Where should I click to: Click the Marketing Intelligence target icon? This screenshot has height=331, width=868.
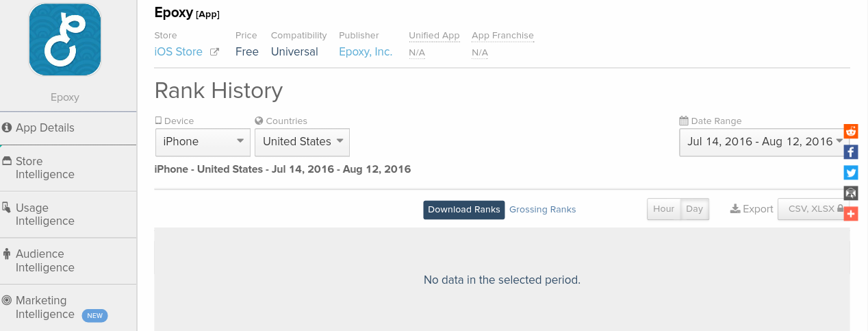pyautogui.click(x=8, y=300)
